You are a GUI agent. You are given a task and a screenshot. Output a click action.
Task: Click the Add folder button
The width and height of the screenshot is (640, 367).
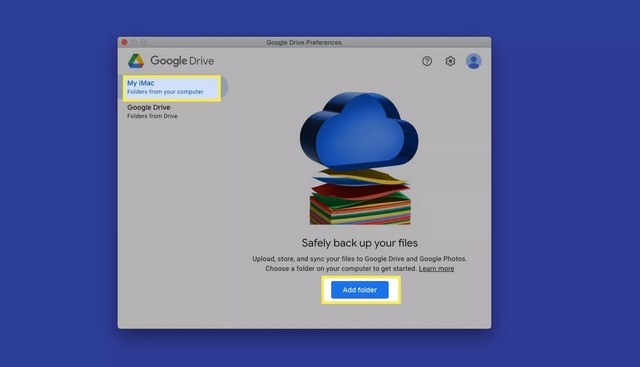pos(360,290)
